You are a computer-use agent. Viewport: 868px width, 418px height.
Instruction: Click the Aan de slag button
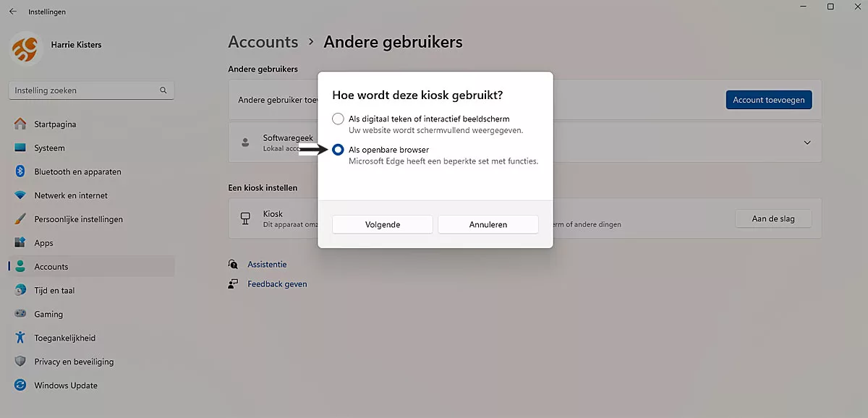(x=773, y=218)
